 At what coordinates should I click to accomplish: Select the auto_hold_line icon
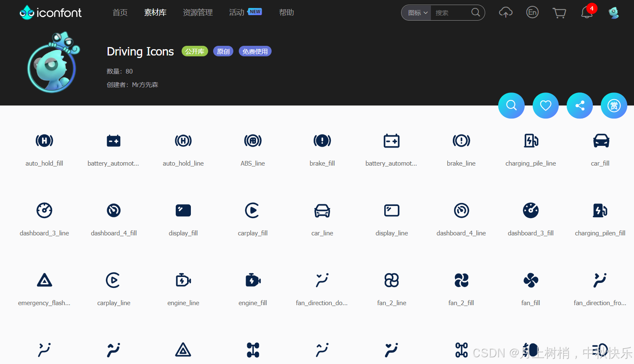point(183,141)
